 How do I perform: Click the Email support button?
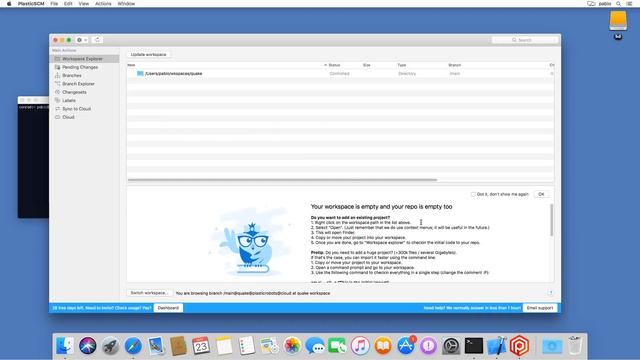[540, 308]
